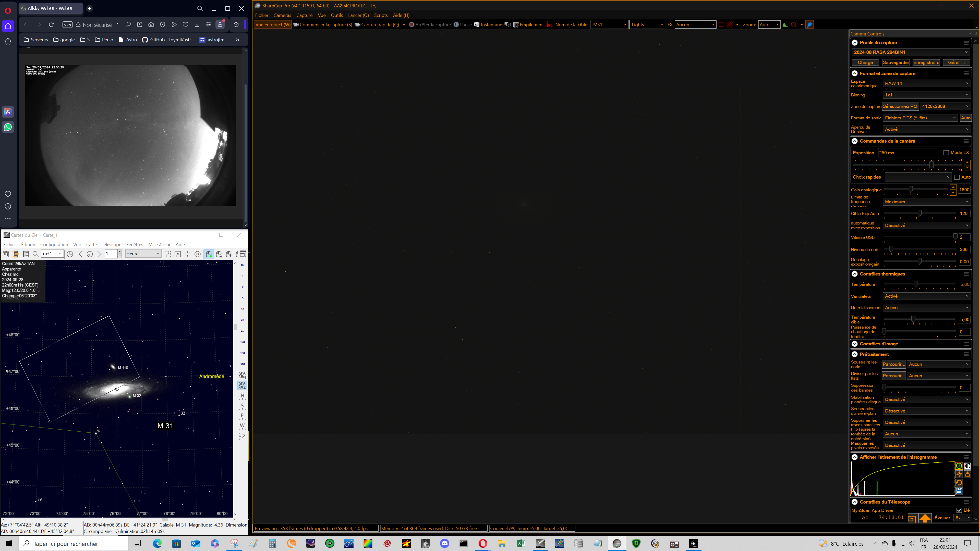Switch chart to Alt/Az coordinates icon
980x551 pixels.
coord(242,386)
